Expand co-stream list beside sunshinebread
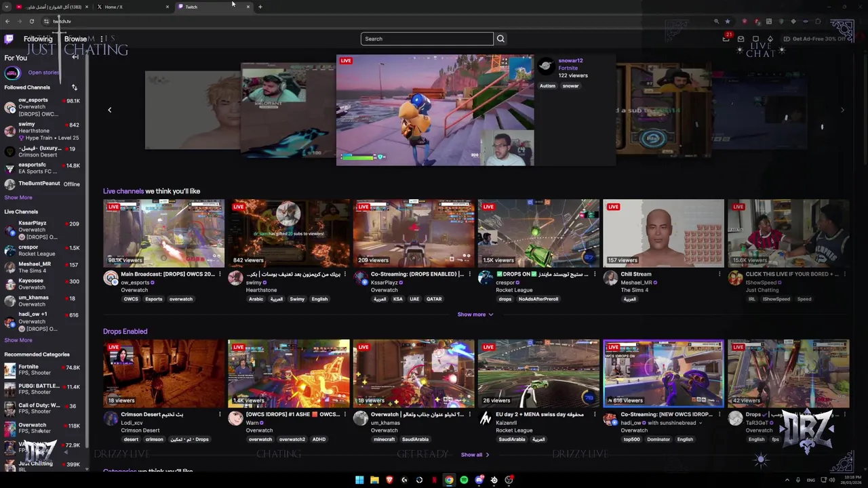 pyautogui.click(x=701, y=423)
